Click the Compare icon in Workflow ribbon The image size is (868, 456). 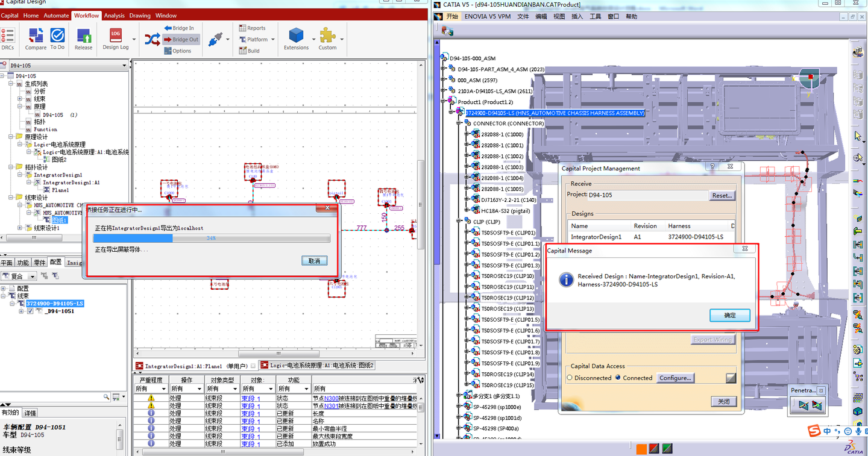click(x=36, y=39)
